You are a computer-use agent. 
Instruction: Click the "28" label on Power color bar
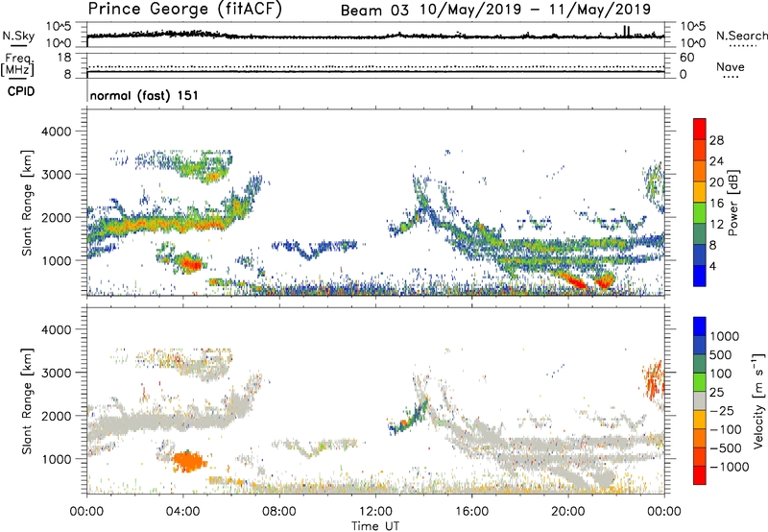click(716, 140)
